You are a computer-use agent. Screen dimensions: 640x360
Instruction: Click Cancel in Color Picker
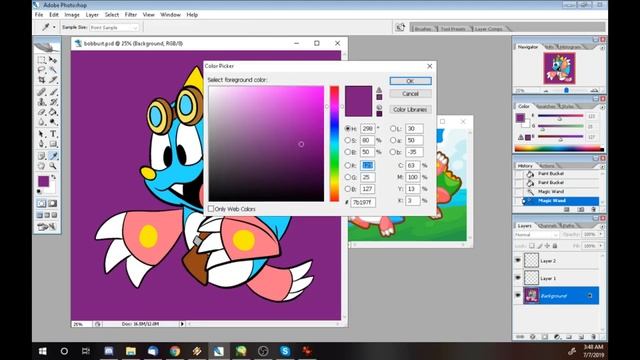pos(410,93)
